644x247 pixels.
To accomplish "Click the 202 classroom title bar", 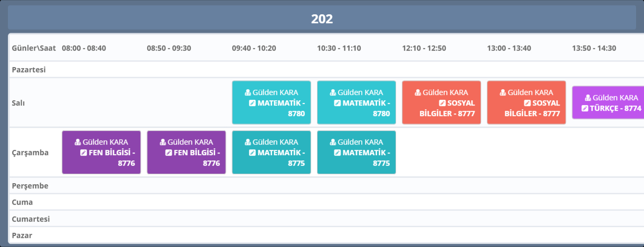I will click(x=322, y=19).
